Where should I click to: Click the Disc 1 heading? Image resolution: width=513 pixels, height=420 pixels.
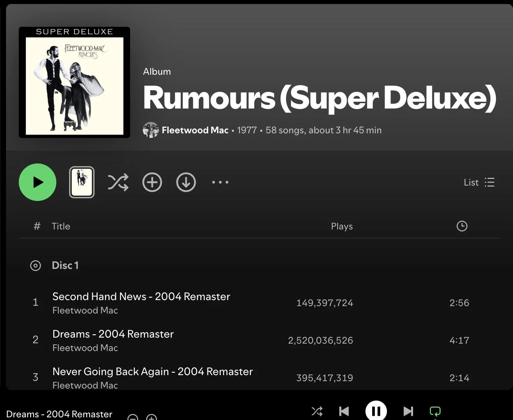tap(65, 265)
